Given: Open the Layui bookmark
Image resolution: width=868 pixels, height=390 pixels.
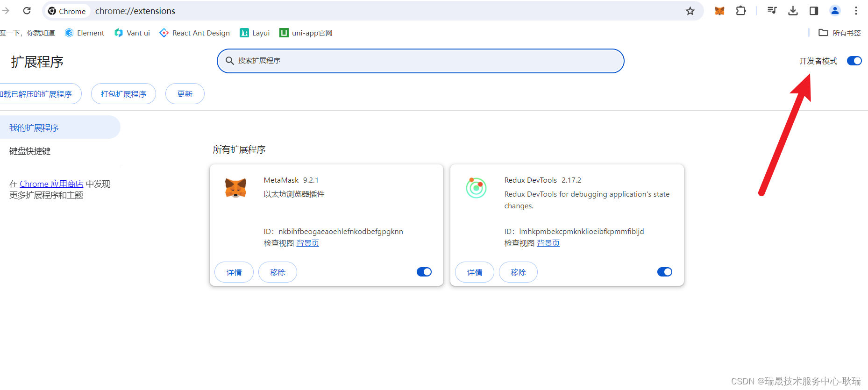Looking at the screenshot, I should (x=255, y=33).
